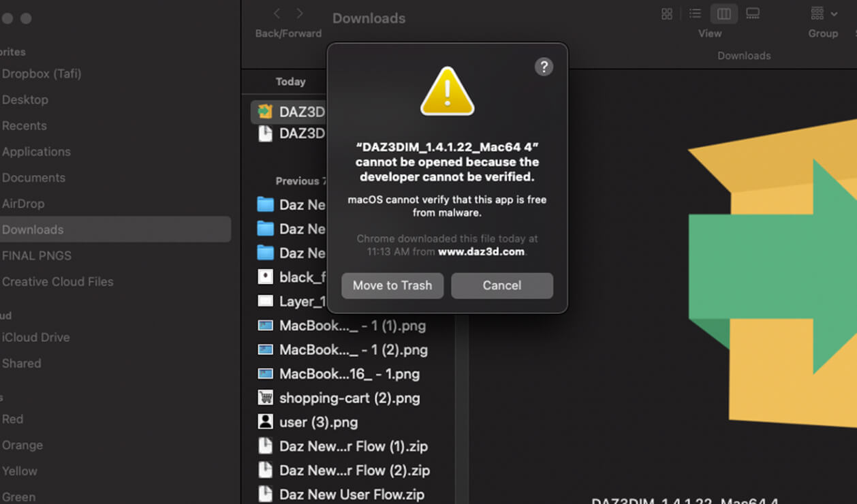Screen dimensions: 857x504
Task: Open iCloud Drive in sidebar
Action: [36, 337]
